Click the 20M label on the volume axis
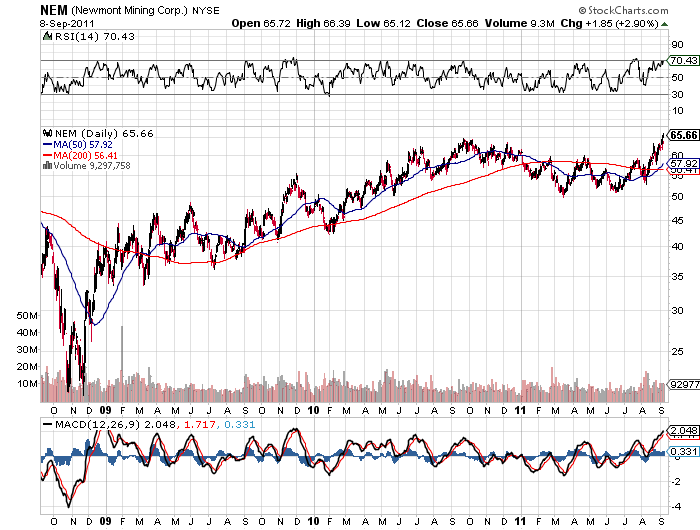This screenshot has width=700, height=530. (27, 367)
